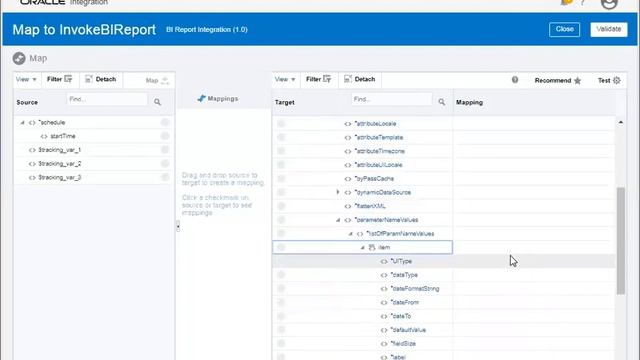Click the Target search magnifier

tap(442, 102)
